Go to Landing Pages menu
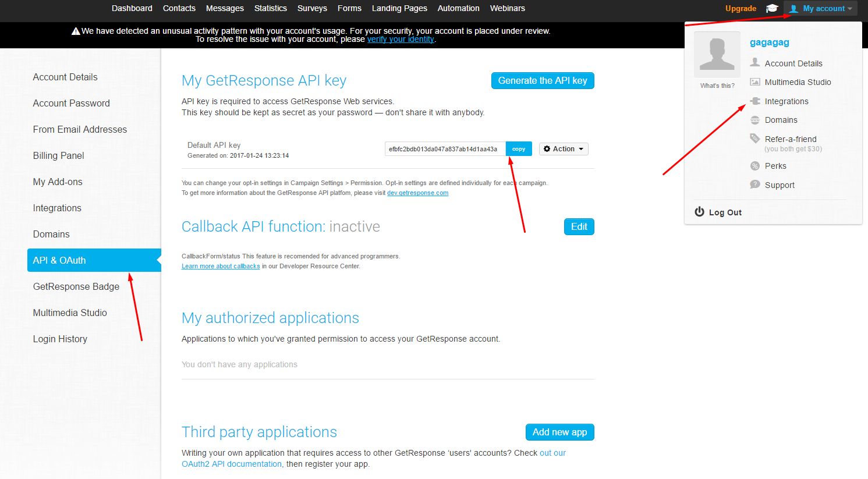 (x=399, y=8)
